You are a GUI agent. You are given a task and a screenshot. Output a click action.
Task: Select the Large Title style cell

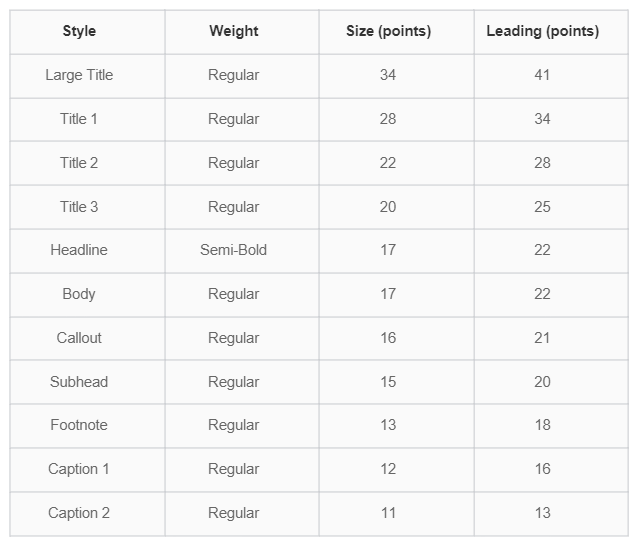coord(79,75)
